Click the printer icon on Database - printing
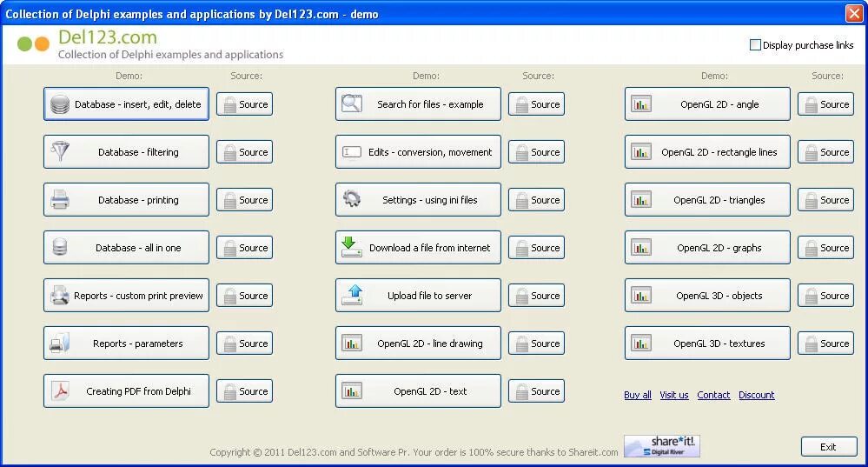The height and width of the screenshot is (467, 868). pos(60,199)
